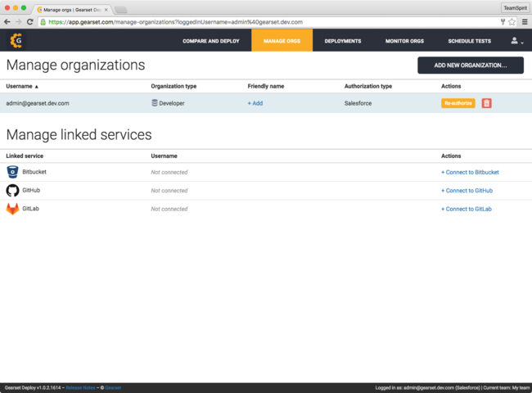Click Not connected text in GitLab row
This screenshot has width=532, height=393.
[169, 209]
